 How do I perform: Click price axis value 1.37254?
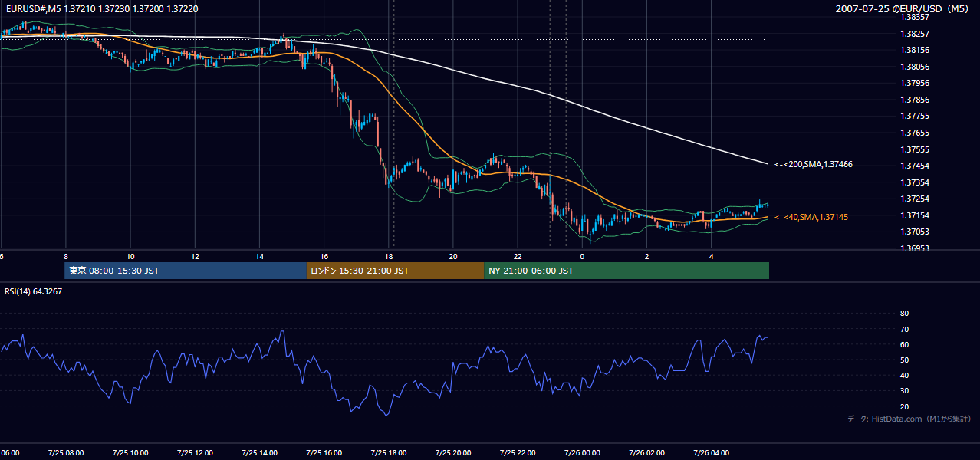click(x=915, y=199)
